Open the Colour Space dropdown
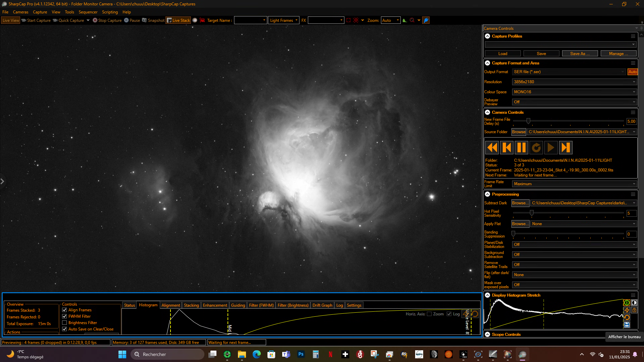 574,92
